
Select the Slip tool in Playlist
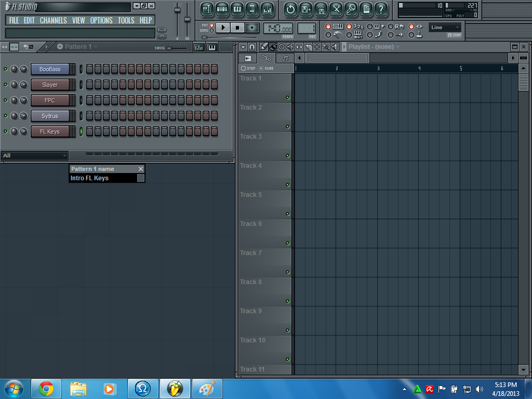click(x=299, y=47)
